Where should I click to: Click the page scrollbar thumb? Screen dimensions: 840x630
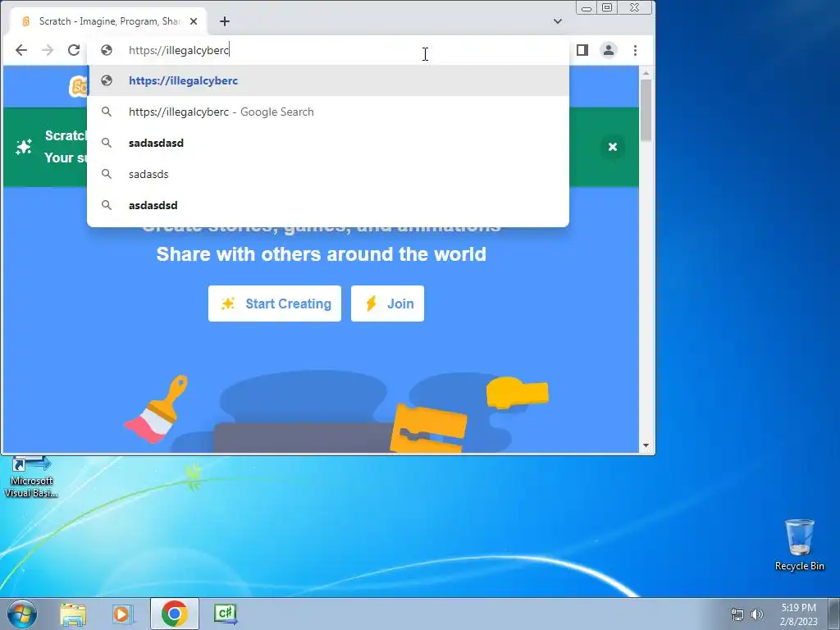[646, 110]
